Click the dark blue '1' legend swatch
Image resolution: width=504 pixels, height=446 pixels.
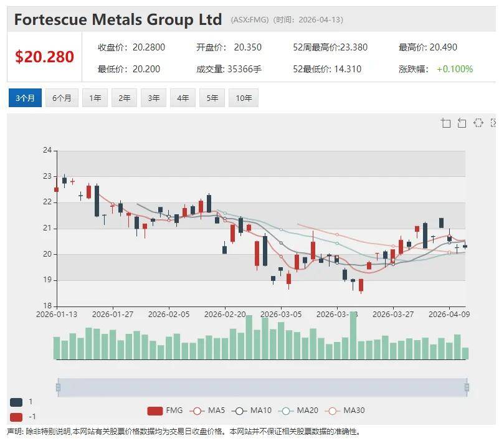click(x=17, y=402)
